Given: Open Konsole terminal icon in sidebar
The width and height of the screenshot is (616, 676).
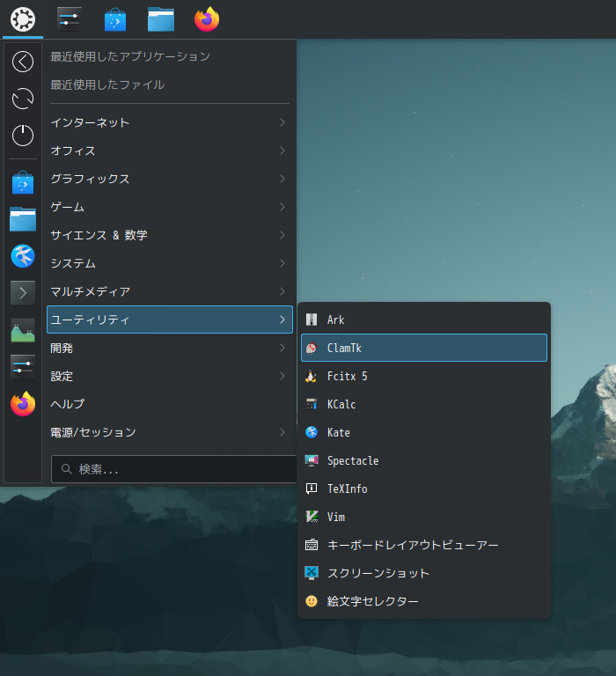Looking at the screenshot, I should click(x=23, y=293).
